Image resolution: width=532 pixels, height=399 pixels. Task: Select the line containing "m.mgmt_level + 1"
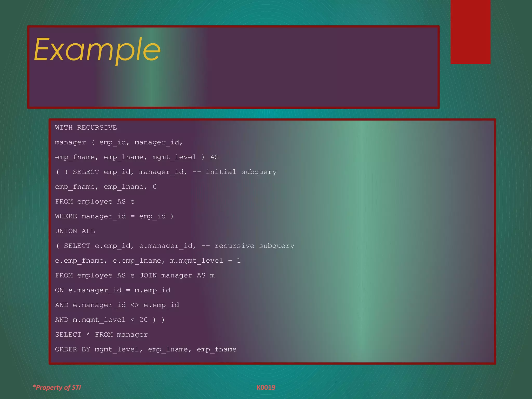point(148,261)
